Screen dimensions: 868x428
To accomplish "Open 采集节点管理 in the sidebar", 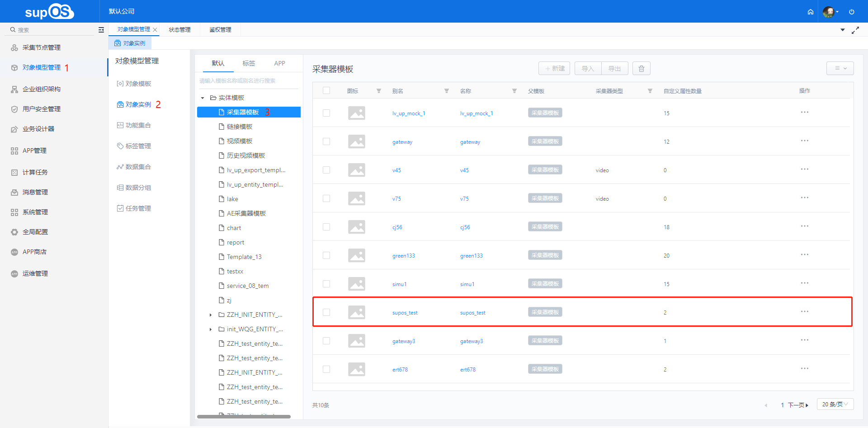I will coord(41,47).
